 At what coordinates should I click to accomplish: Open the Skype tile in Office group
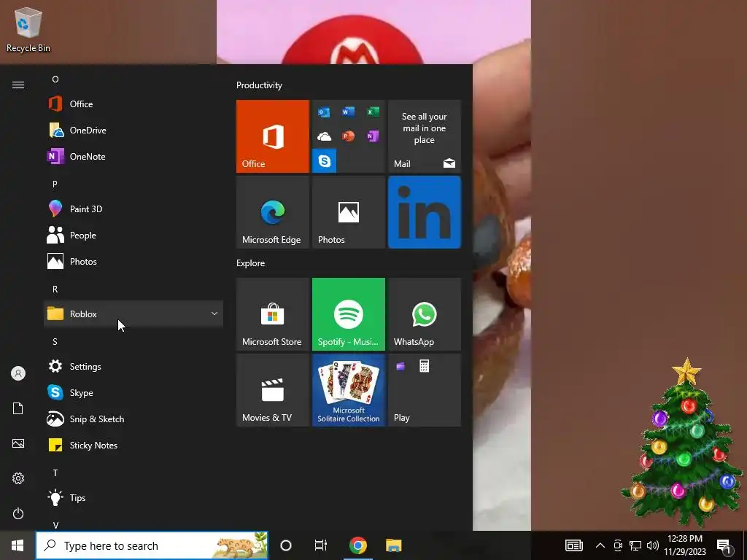(325, 161)
